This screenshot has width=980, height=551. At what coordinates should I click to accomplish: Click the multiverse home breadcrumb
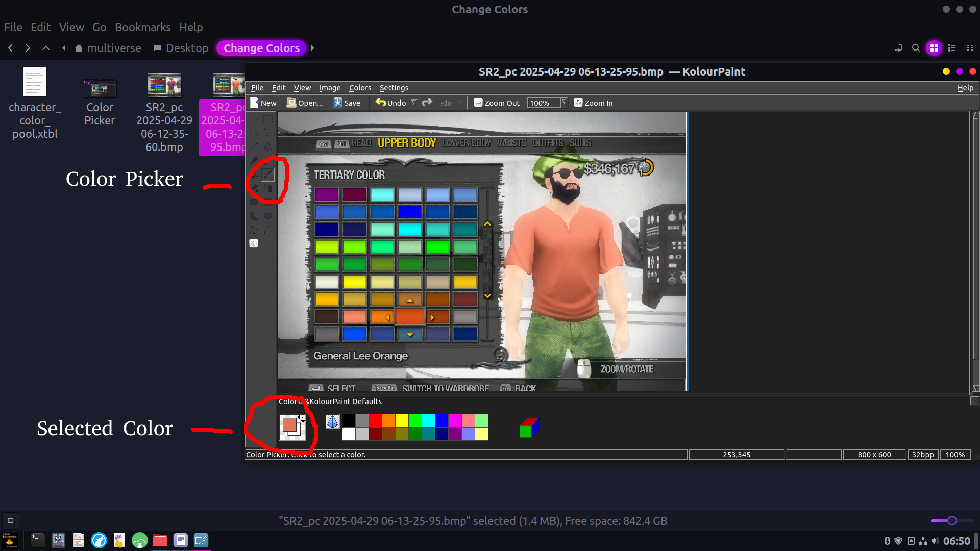108,48
